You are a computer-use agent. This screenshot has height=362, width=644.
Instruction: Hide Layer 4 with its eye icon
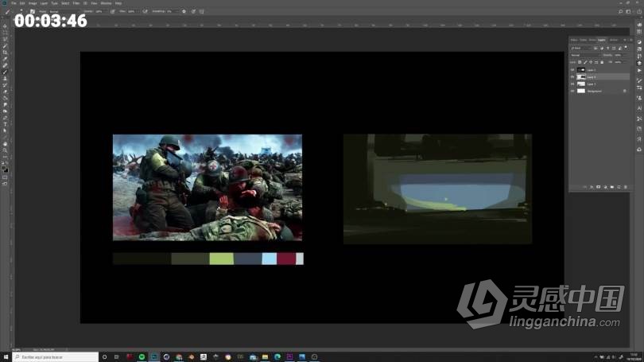click(x=572, y=77)
